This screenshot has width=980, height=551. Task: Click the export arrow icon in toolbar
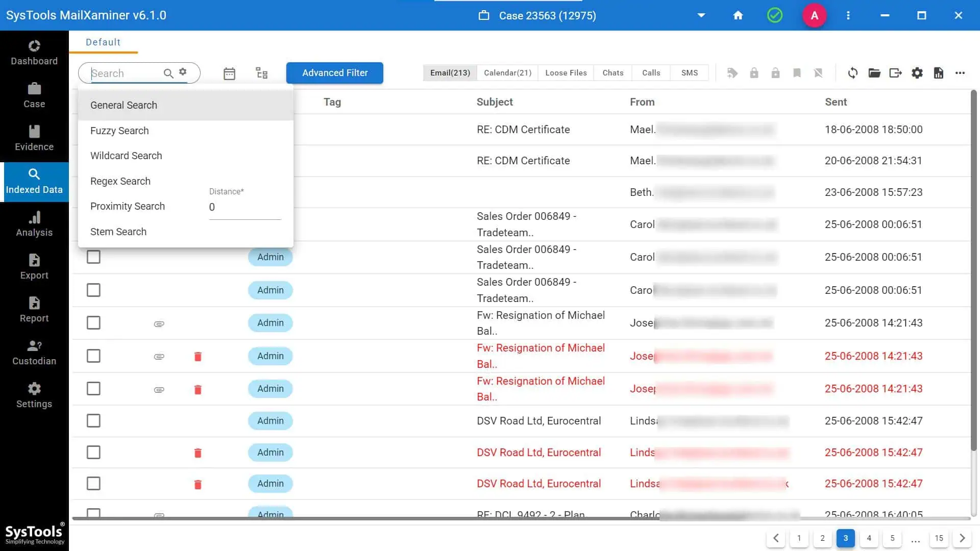[x=896, y=73]
